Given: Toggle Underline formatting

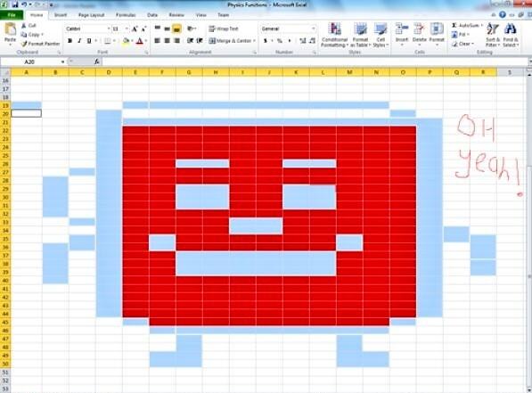Looking at the screenshot, I should 89,41.
